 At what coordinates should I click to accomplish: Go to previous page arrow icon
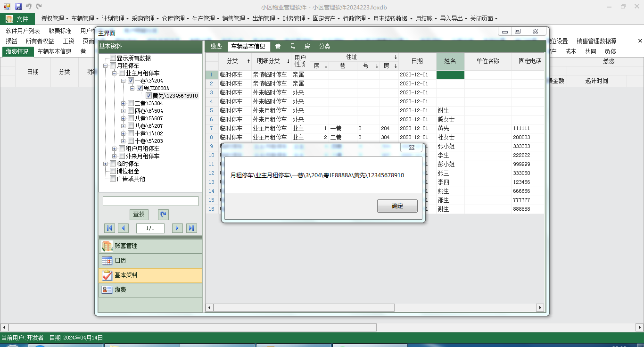[123, 228]
